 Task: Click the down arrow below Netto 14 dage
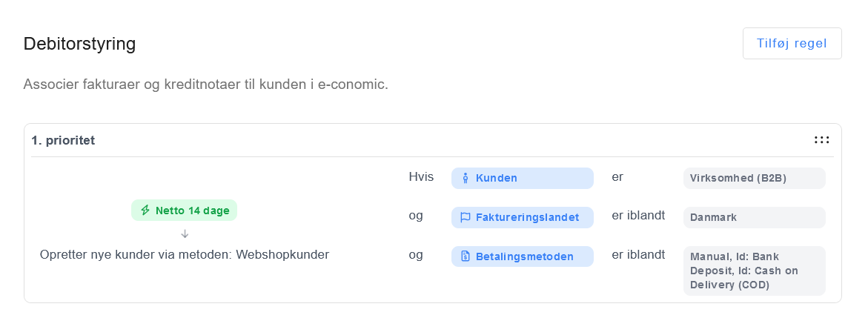tap(185, 233)
